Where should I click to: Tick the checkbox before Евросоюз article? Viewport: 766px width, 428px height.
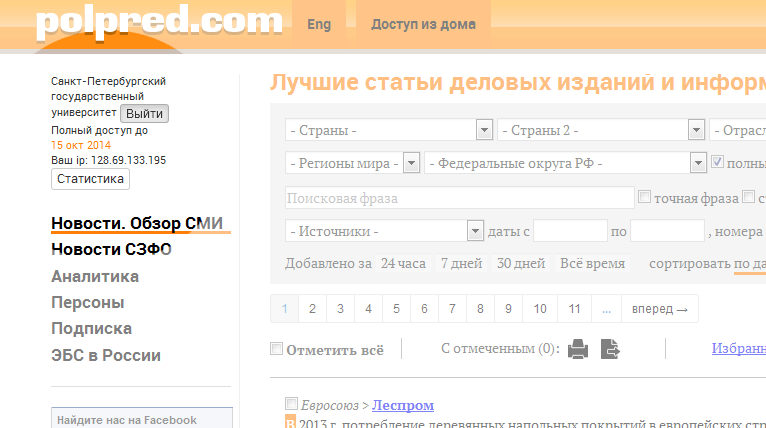pyautogui.click(x=291, y=404)
